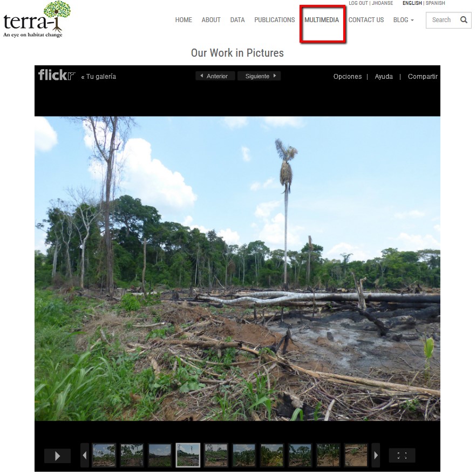Click the Siguiente button
Viewport: 476px width, 475px height.
[259, 76]
